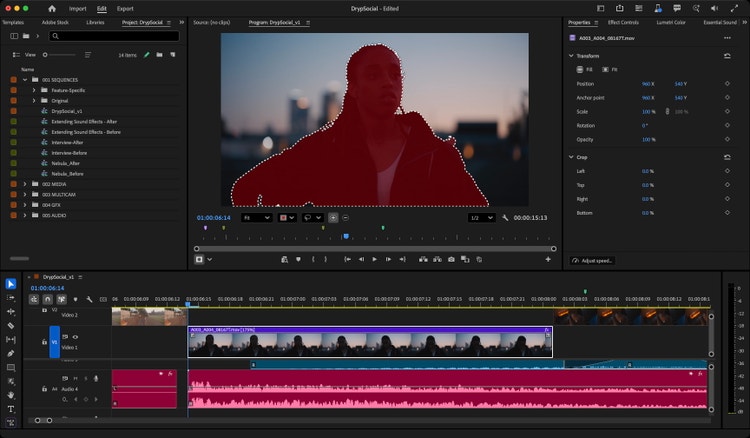
Task: Collapse the 001 SEQUENCES bin
Action: [25, 80]
